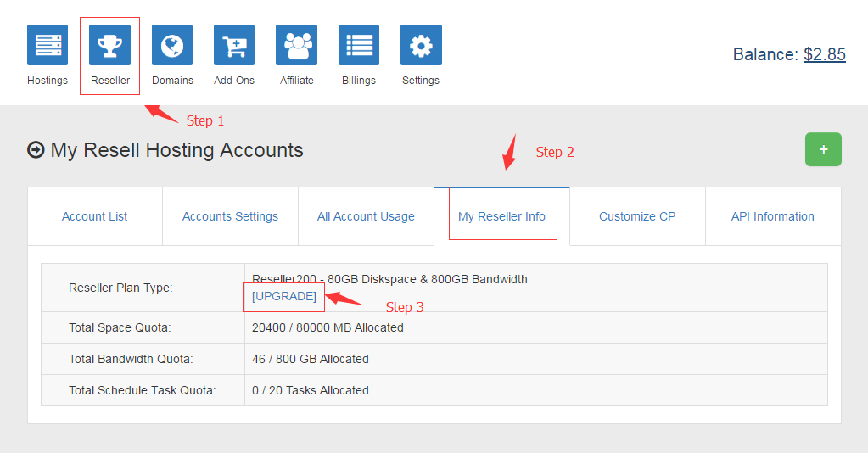The height and width of the screenshot is (453, 868).
Task: Open the API Information tab
Action: (772, 216)
